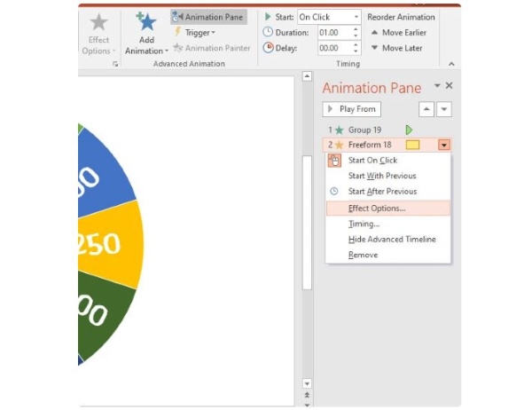Click Remove in the animation menu
Viewport: 532px width, 410px height.
coord(363,255)
